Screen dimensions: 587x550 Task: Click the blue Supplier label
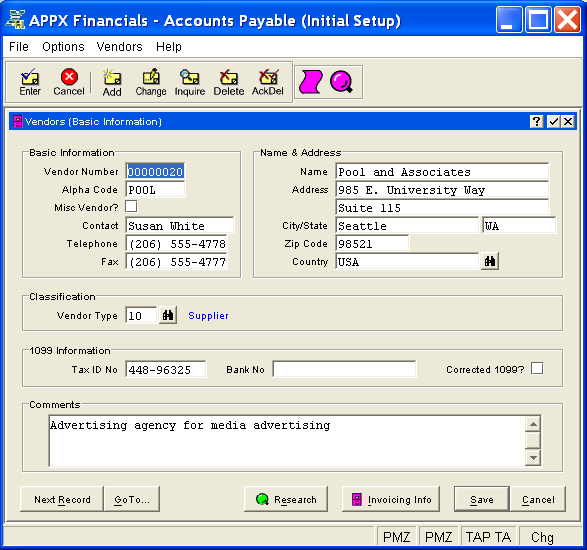[208, 316]
